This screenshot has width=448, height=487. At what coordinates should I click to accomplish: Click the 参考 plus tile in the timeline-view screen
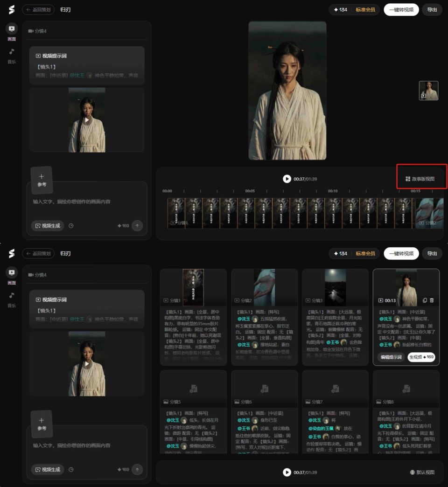[x=42, y=180]
